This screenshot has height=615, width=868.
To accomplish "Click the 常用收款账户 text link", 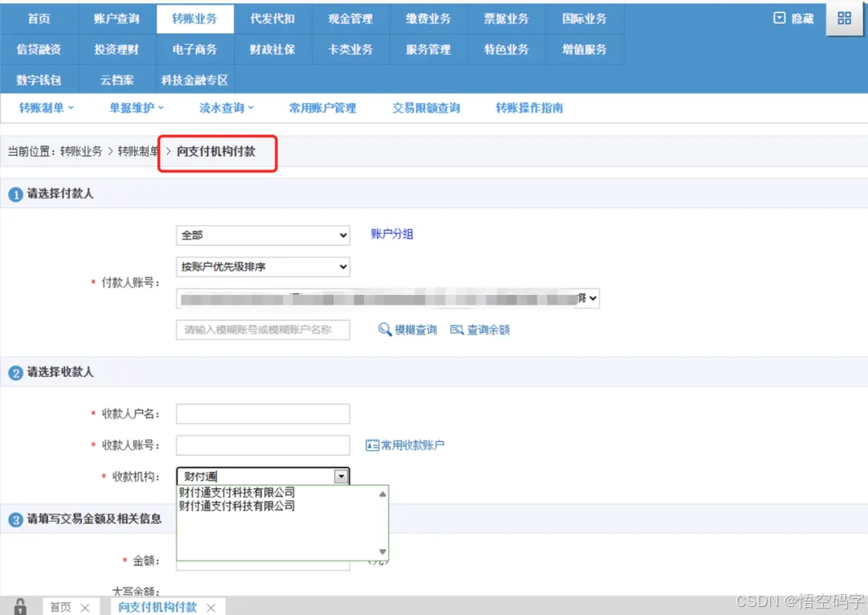I will point(413,445).
